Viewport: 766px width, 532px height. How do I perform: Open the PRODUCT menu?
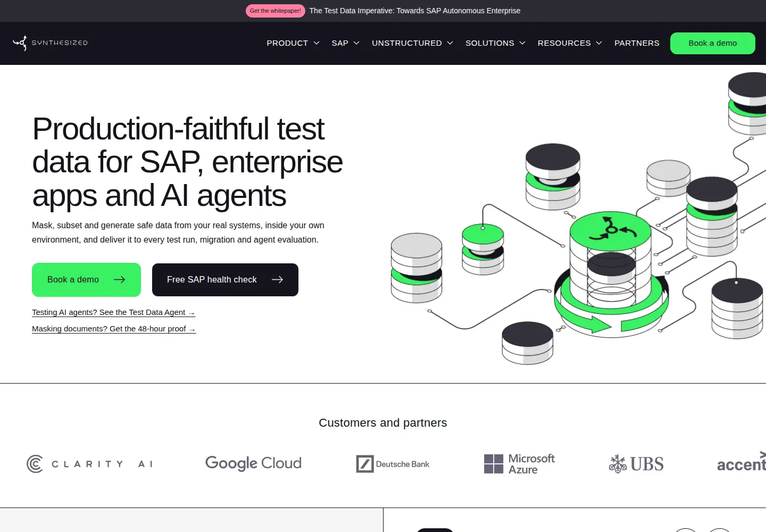click(x=287, y=43)
